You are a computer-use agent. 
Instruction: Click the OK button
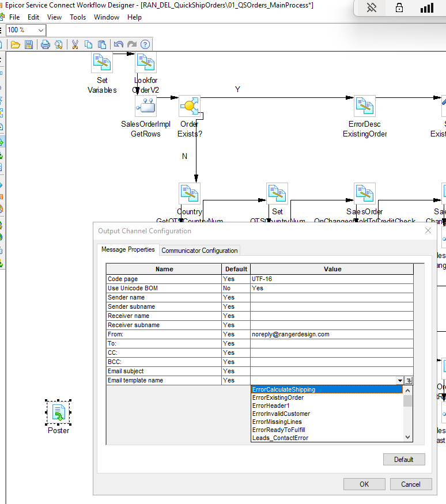[364, 484]
